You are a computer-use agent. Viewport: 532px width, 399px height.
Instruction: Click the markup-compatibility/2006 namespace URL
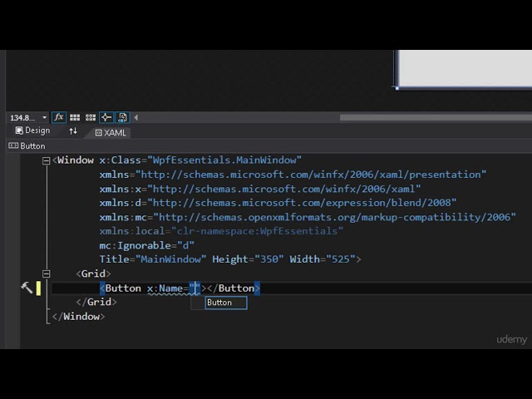click(x=334, y=217)
